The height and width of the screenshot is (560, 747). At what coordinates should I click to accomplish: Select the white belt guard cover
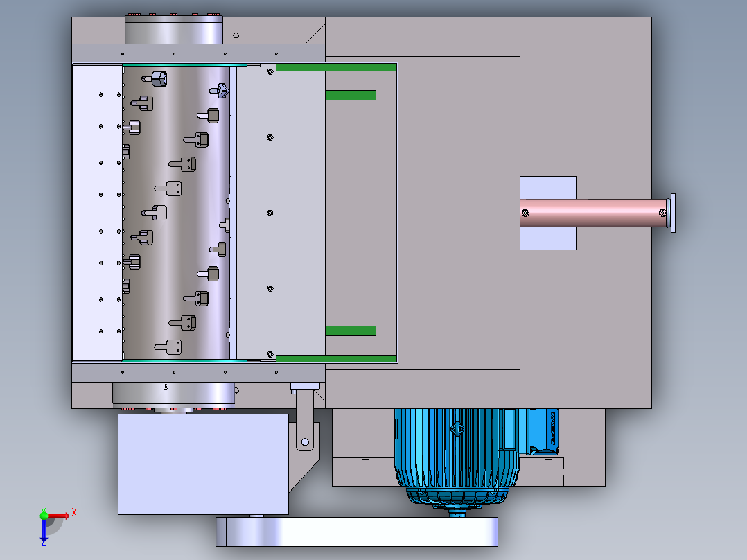point(383,532)
